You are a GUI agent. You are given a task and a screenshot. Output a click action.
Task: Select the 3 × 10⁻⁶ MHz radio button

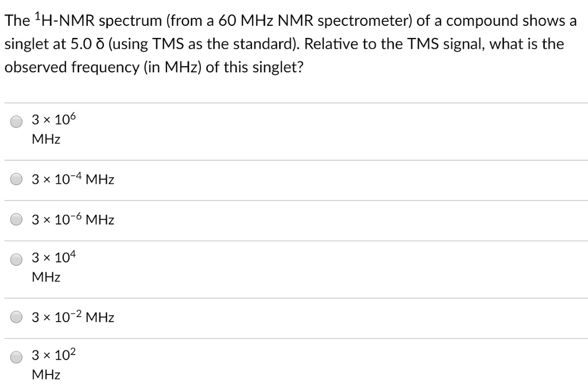click(x=16, y=219)
